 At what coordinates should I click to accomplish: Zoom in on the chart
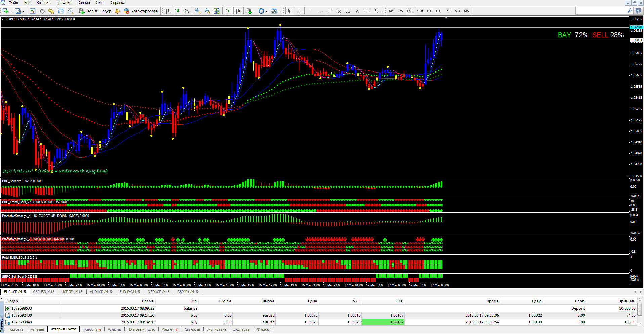point(198,11)
